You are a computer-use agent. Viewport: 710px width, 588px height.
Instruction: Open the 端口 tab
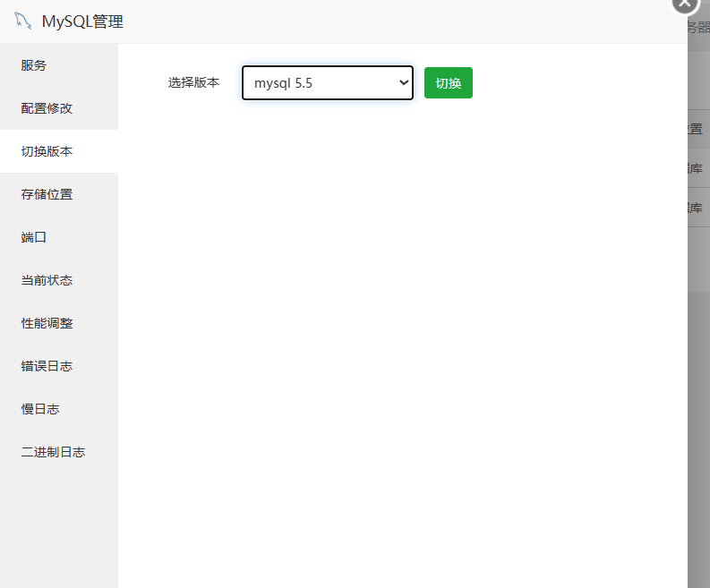click(59, 237)
